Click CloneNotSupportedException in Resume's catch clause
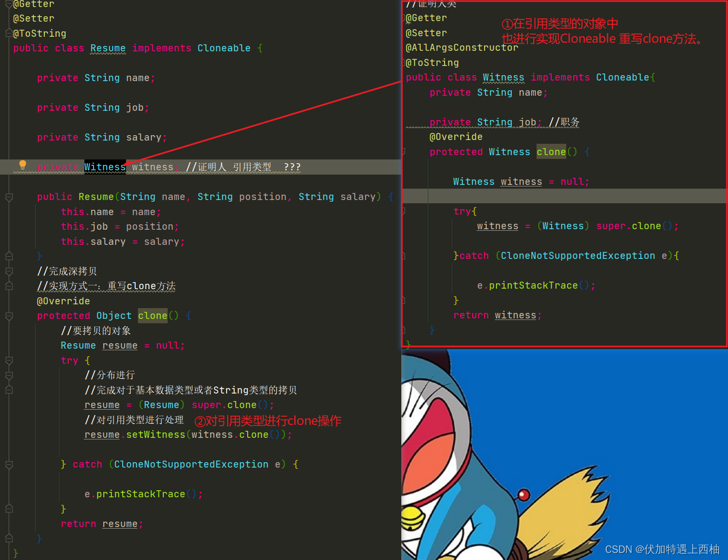Viewport: 728px width, 560px height. pos(191,464)
